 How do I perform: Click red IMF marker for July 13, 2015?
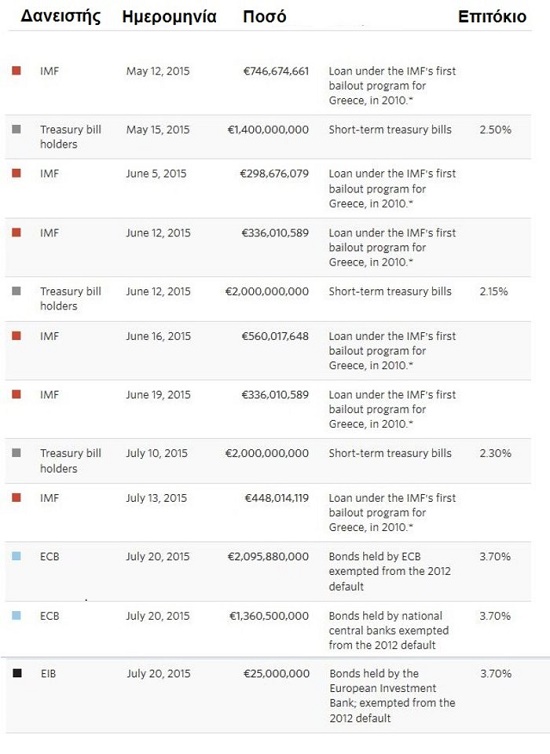16,498
